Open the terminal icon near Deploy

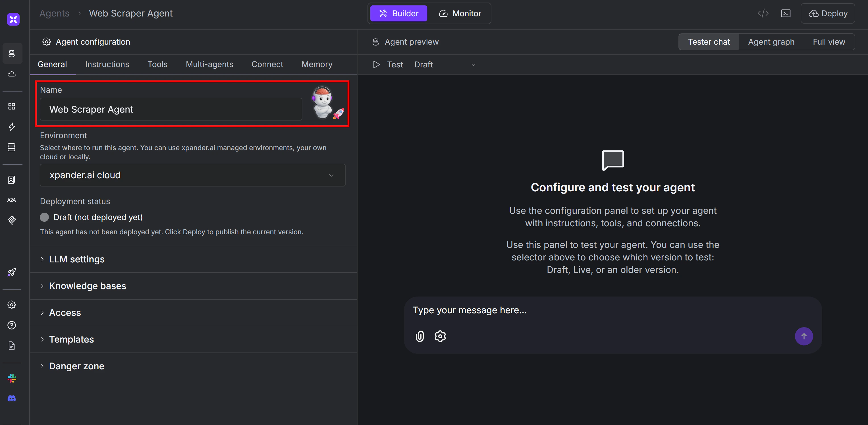coord(786,13)
